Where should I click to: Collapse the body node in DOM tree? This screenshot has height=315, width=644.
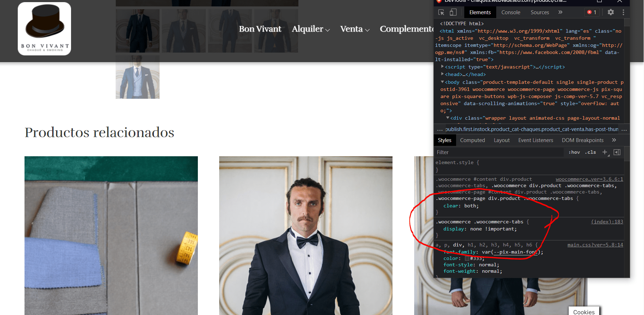point(442,82)
